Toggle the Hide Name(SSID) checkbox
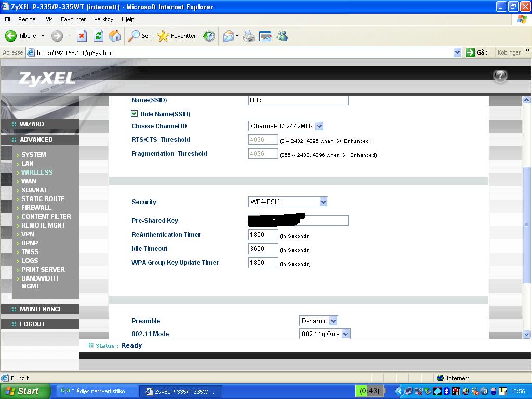This screenshot has height=399, width=532. pos(135,114)
